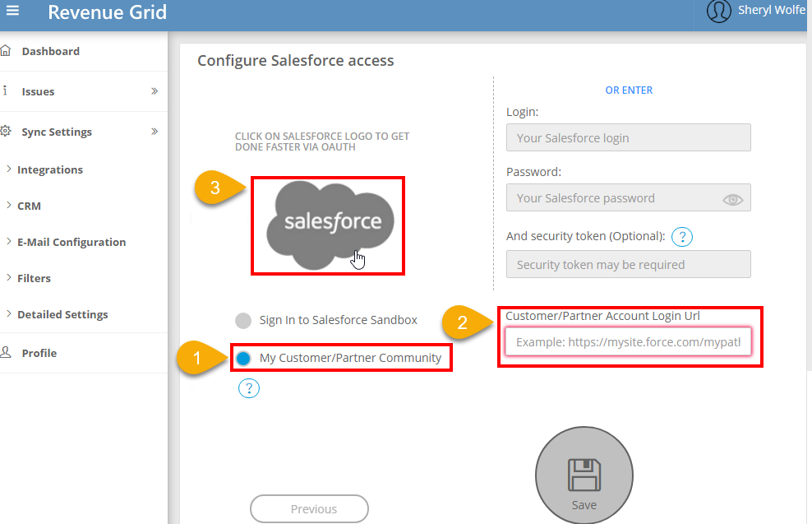Focus the security token field
The height and width of the screenshot is (524, 812).
point(628,264)
